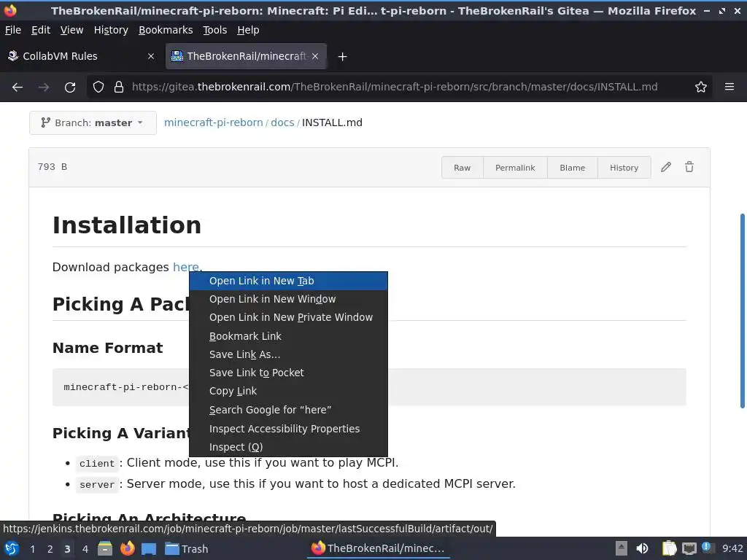Open the Trash taskbar item
The height and width of the screenshot is (560, 747).
[x=187, y=549]
